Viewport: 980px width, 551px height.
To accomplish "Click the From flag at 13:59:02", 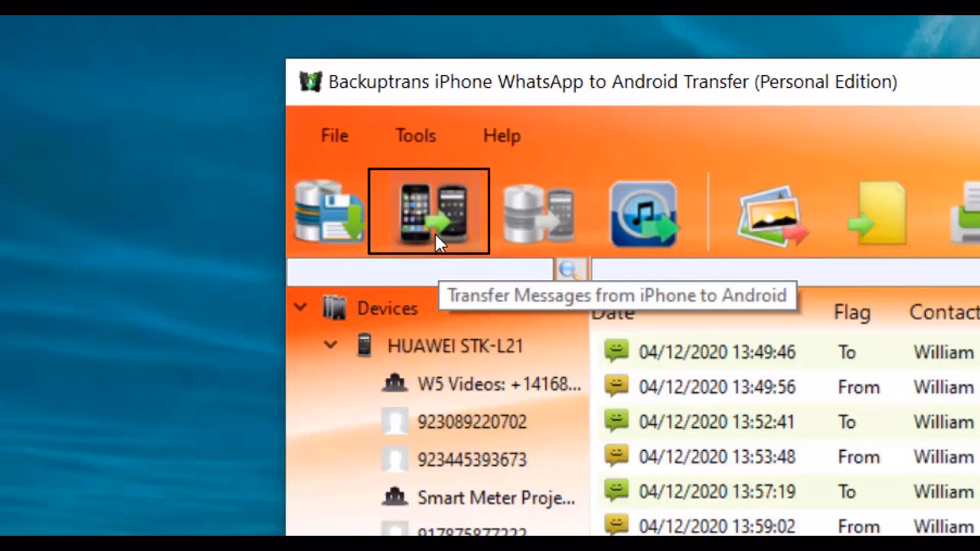I will coord(858,526).
